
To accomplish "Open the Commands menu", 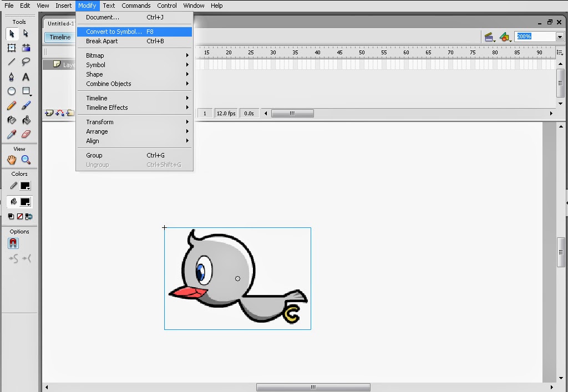I will point(136,6).
